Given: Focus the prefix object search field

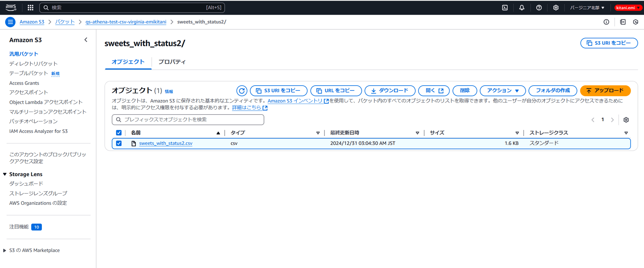Looking at the screenshot, I should coord(188,120).
